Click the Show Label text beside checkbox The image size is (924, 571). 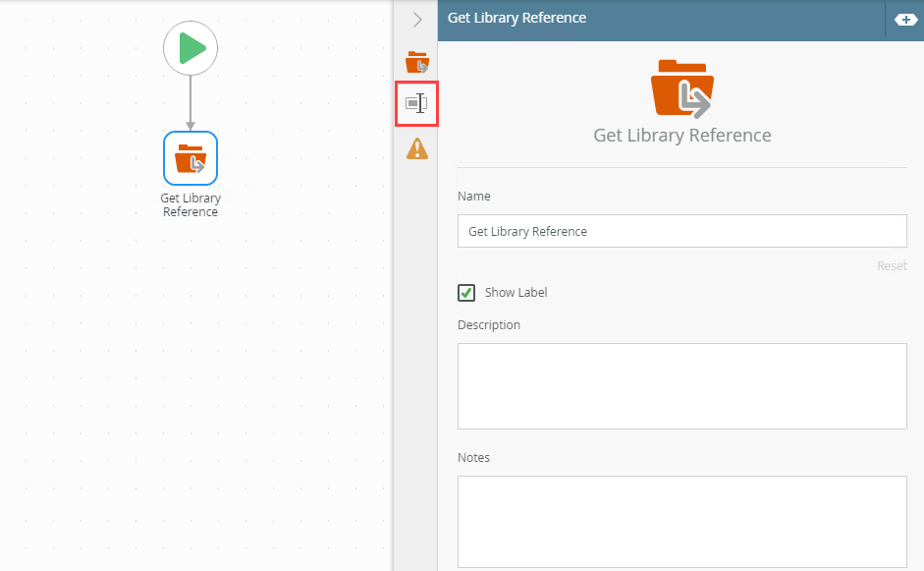[516, 292]
